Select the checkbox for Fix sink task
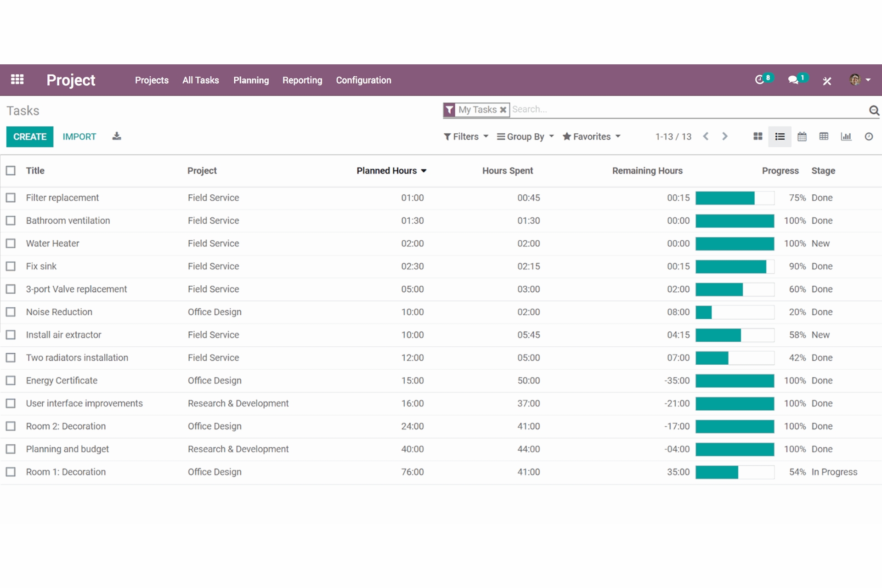Viewport: 882px width, 588px height. (x=11, y=266)
